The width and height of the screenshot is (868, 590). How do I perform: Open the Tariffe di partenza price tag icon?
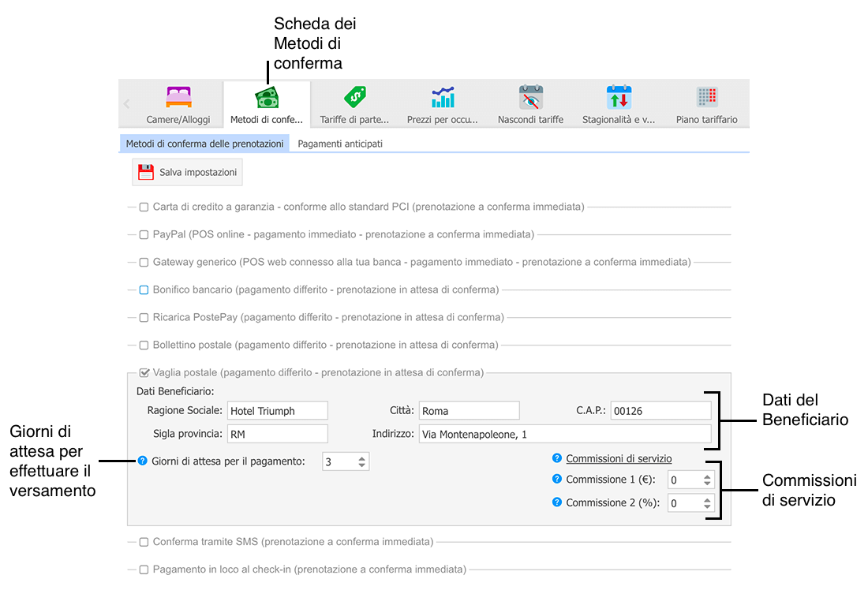point(355,97)
